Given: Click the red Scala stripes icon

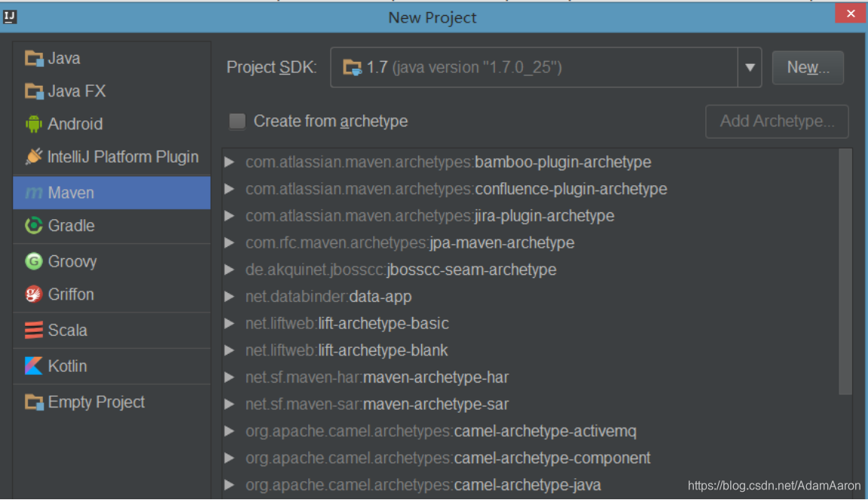Looking at the screenshot, I should pyautogui.click(x=34, y=331).
